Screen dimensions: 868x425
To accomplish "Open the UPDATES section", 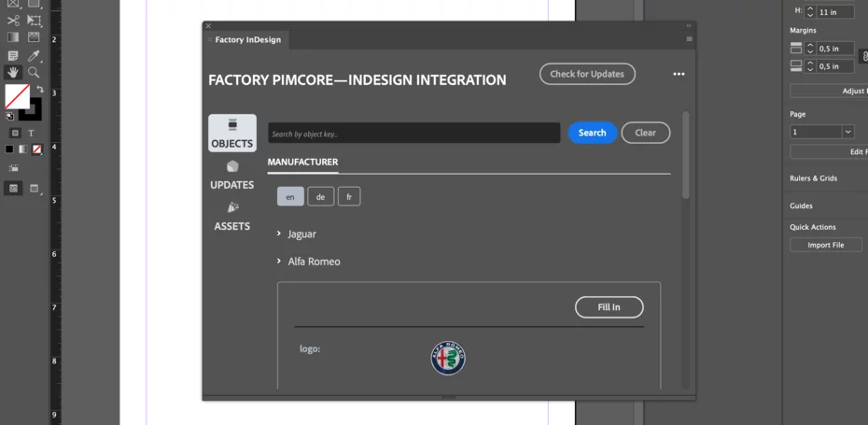I will tap(232, 176).
